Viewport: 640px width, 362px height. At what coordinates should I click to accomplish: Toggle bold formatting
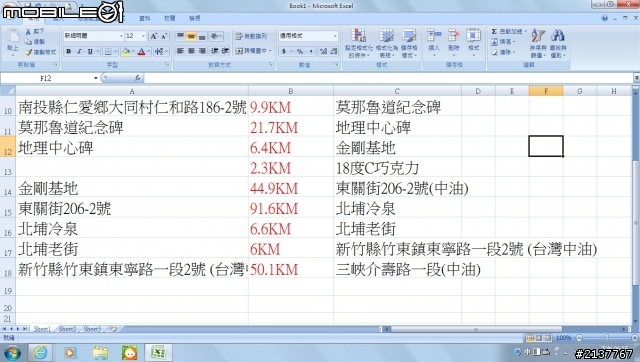pyautogui.click(x=69, y=51)
